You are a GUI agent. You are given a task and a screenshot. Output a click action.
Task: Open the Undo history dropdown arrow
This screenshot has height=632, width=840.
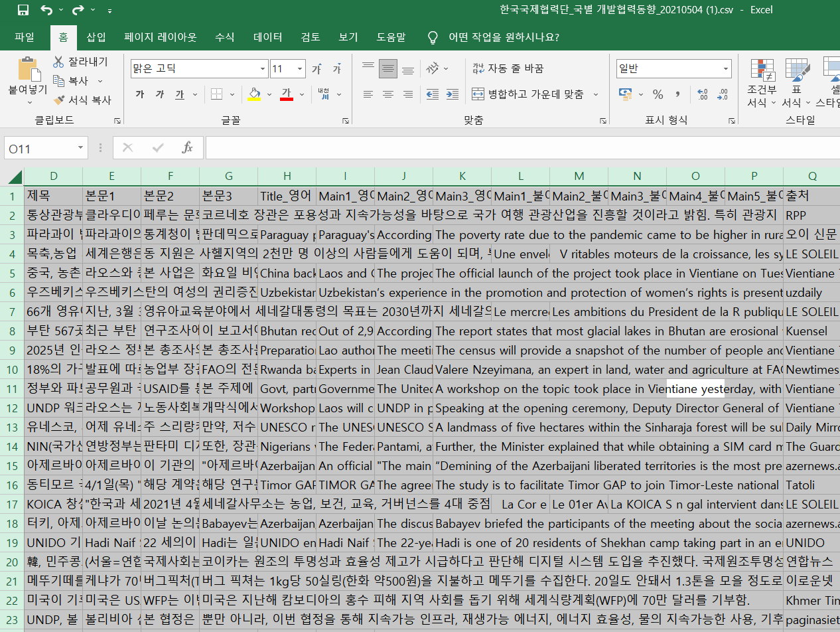[x=61, y=11]
